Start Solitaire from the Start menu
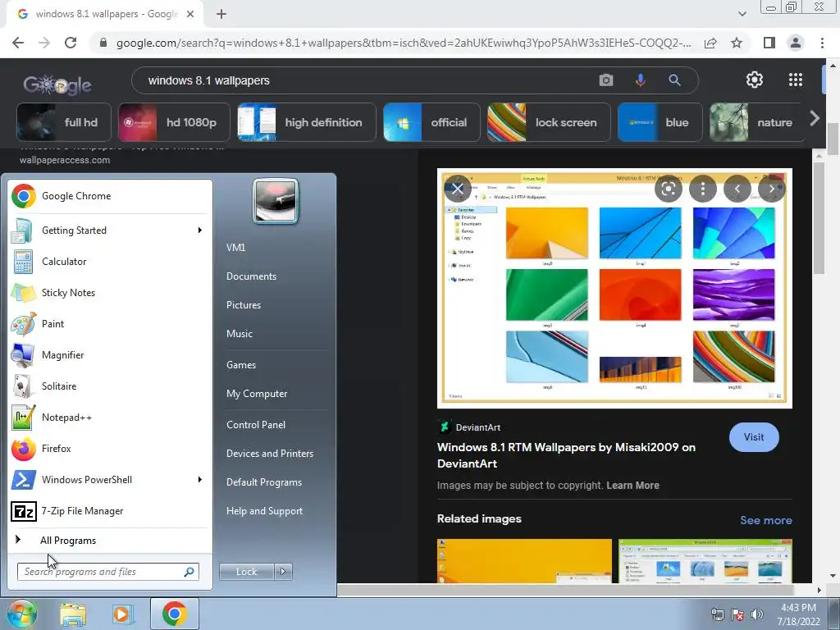The width and height of the screenshot is (840, 630). tap(110, 386)
